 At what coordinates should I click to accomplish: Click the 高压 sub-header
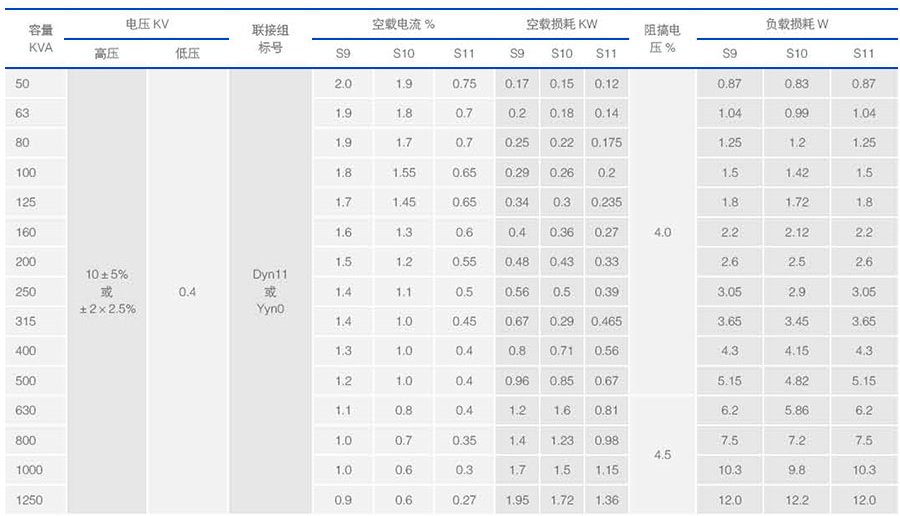coord(107,54)
